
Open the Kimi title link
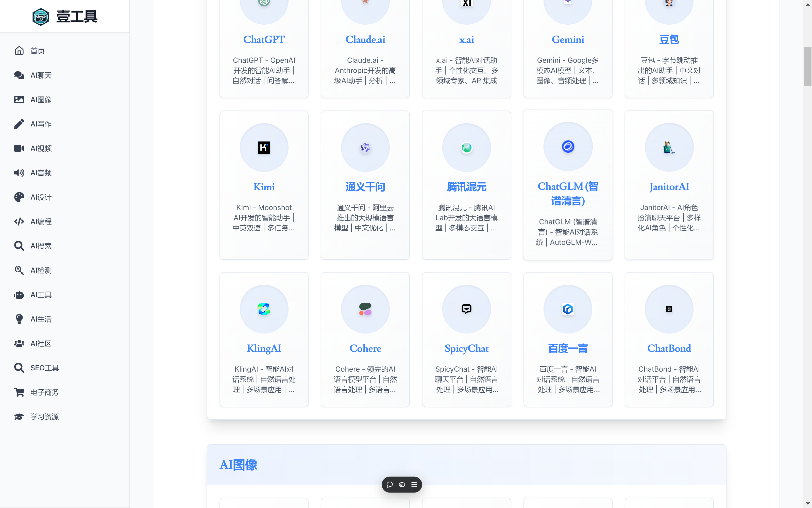(264, 187)
